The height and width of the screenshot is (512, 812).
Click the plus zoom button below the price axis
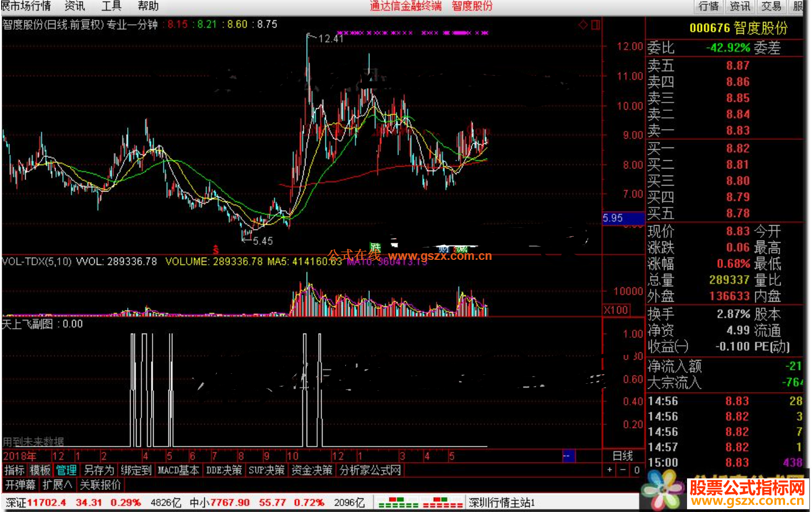click(x=609, y=470)
